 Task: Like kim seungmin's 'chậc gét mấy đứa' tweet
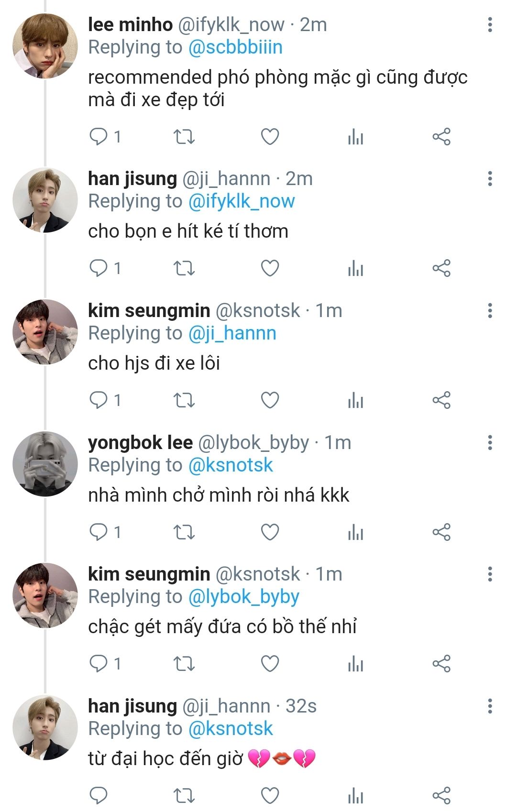[270, 664]
